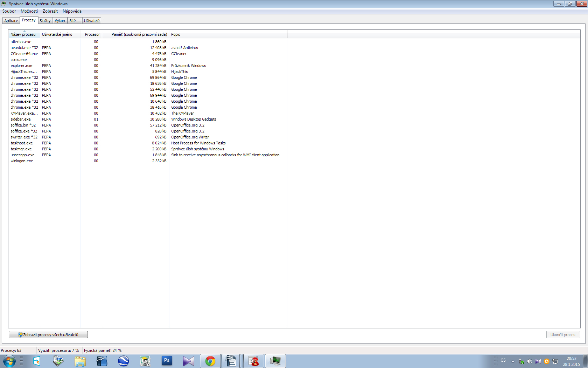The height and width of the screenshot is (368, 588).
Task: Show hidden system tray icons
Action: pos(513,361)
